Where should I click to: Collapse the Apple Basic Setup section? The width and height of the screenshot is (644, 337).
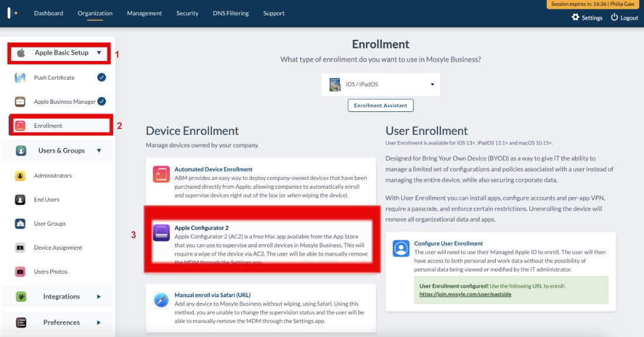pos(99,53)
